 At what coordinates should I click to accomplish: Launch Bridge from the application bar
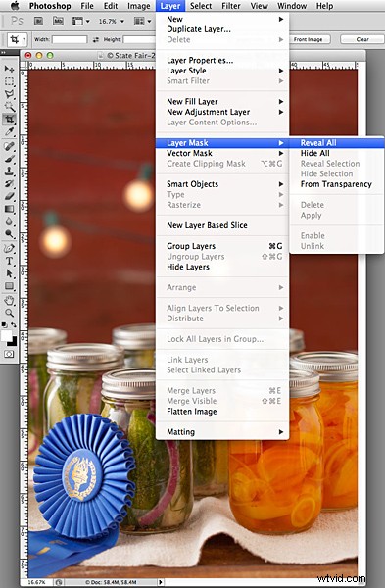(x=38, y=21)
